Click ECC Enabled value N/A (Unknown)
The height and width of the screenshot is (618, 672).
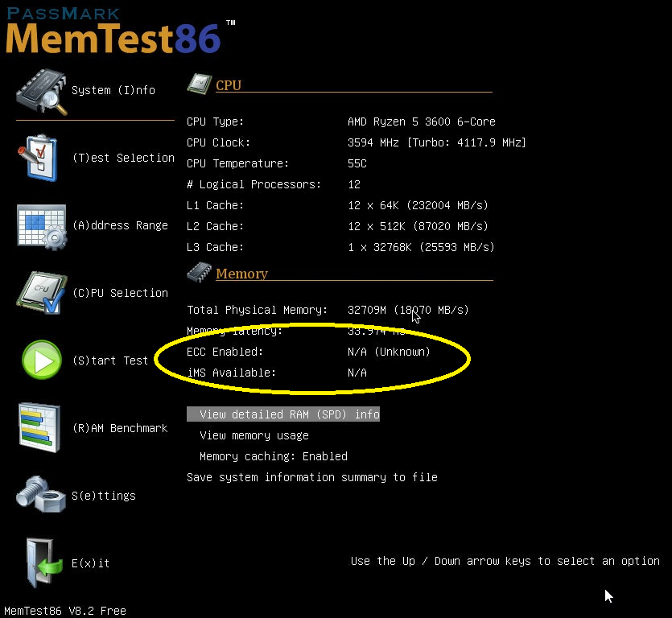click(389, 352)
